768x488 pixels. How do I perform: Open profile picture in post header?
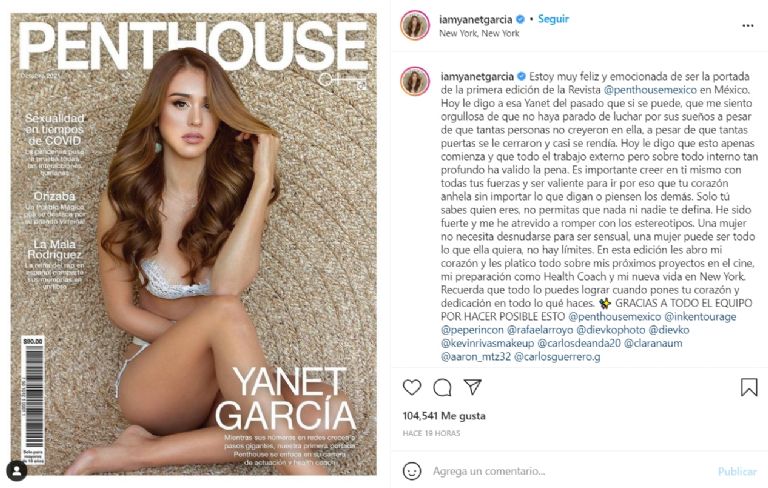[415, 25]
